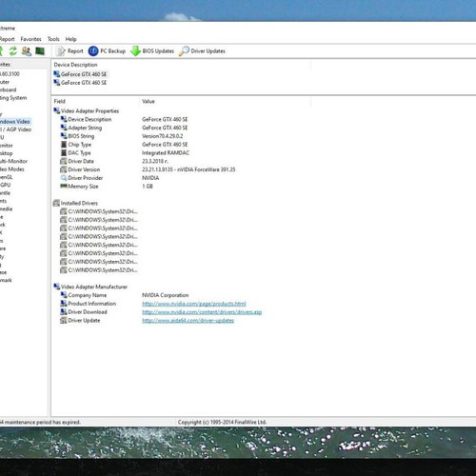The width and height of the screenshot is (476, 476).
Task: Open the Help menu
Action: 70,39
